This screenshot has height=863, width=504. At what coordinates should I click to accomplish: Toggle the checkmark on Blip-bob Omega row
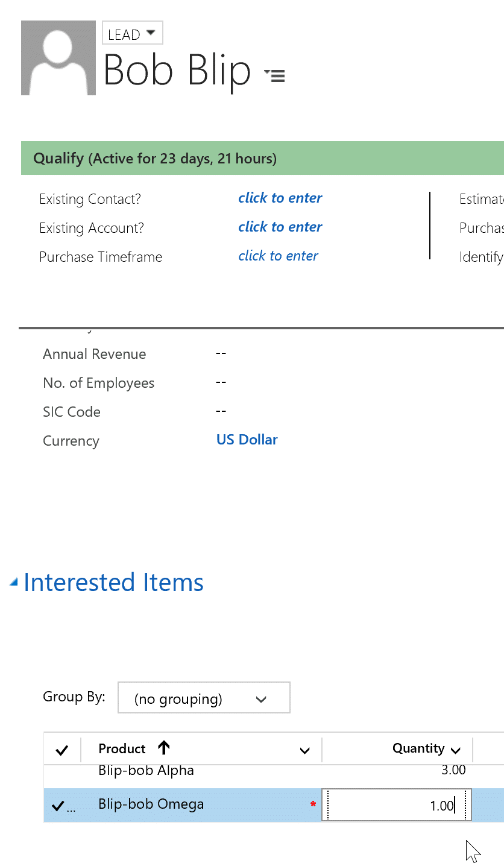[x=58, y=806]
